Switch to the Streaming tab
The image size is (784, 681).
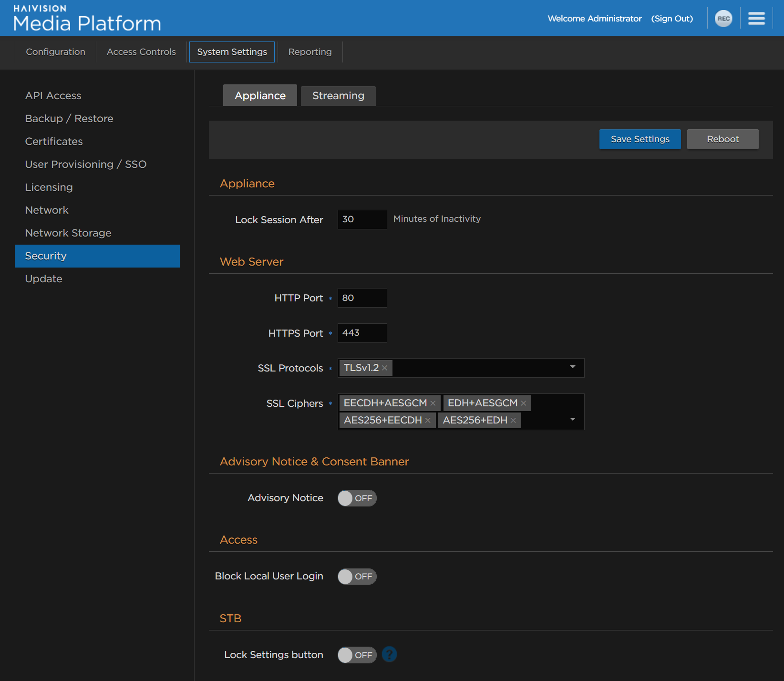click(338, 96)
